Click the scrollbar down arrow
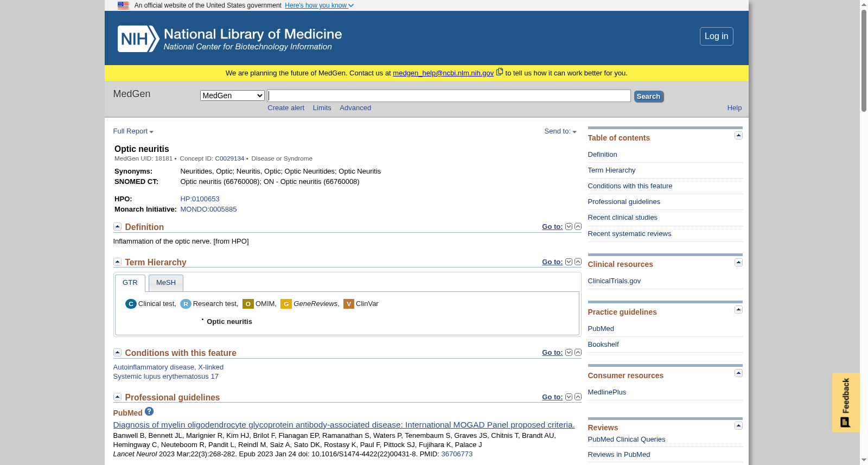The image size is (868, 465). [x=864, y=460]
